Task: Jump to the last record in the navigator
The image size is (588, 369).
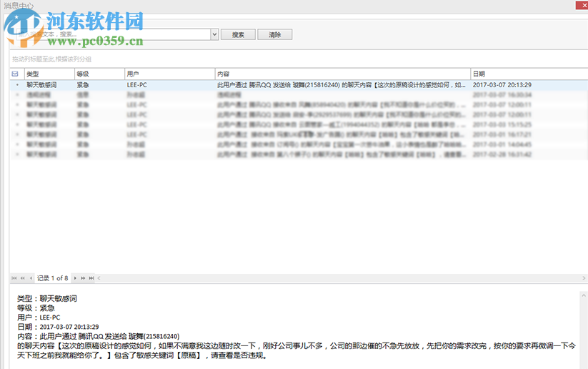Action: [x=91, y=278]
